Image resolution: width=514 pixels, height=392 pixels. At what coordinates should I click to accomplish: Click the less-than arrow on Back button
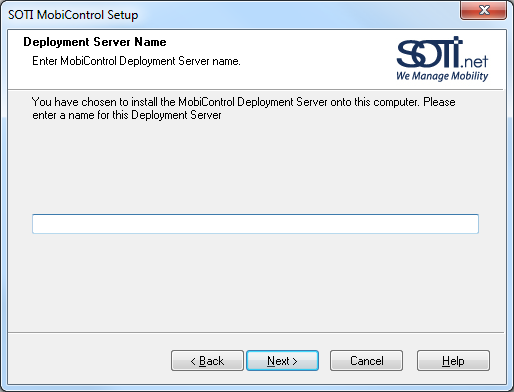(193, 361)
